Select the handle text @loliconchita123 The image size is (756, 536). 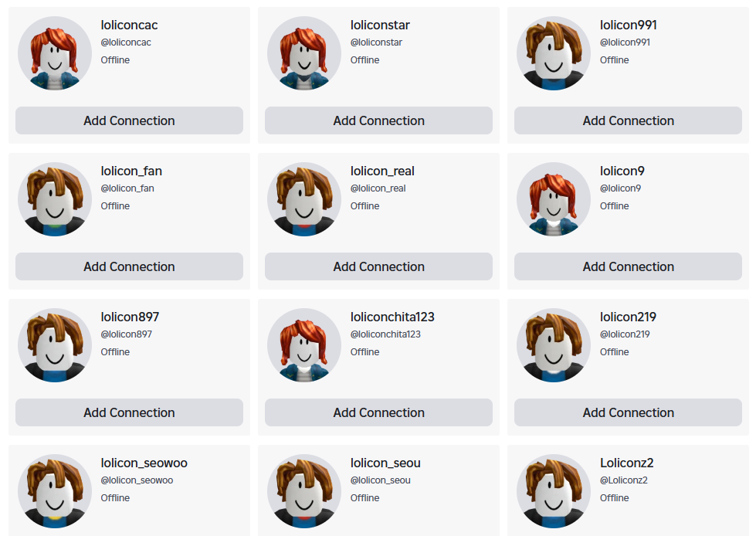point(385,334)
